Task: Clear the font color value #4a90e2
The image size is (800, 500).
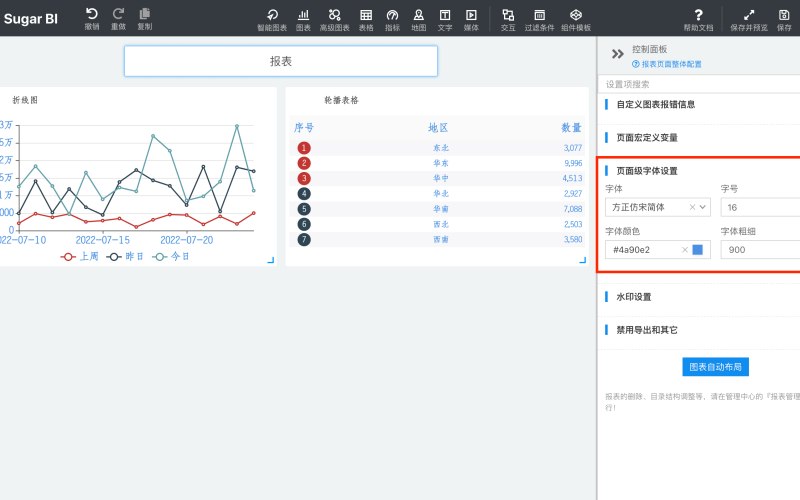Action: tap(685, 249)
